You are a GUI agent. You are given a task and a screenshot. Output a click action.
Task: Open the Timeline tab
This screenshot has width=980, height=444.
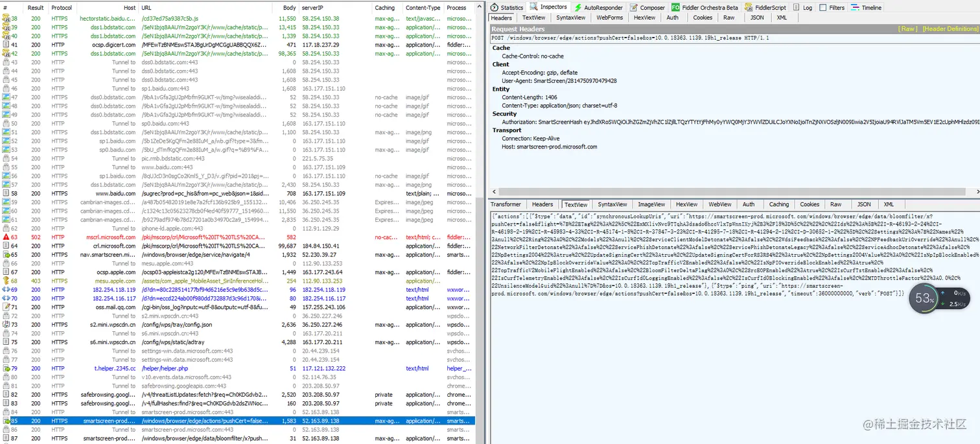point(866,7)
